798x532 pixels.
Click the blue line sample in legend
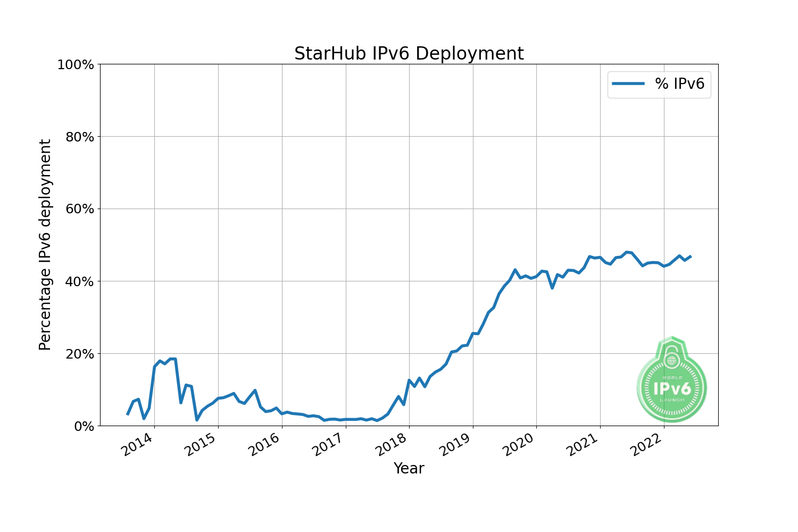pos(628,84)
